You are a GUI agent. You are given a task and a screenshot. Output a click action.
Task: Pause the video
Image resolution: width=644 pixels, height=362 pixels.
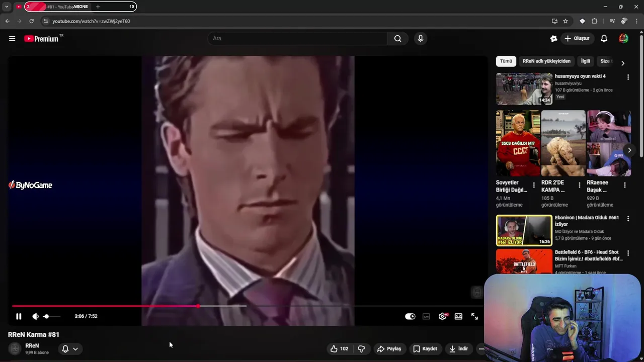pos(19,316)
